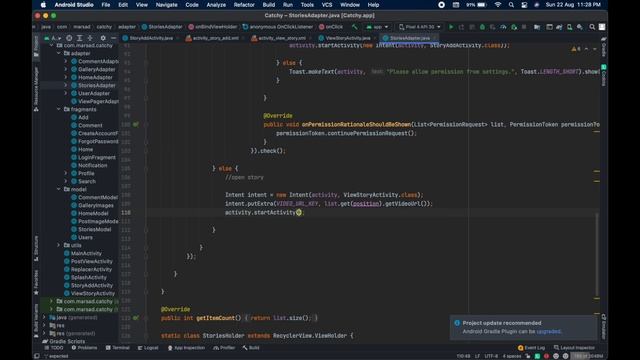Switch to StoryAddActivity.java tab
640x360 pixels.
(x=151, y=38)
